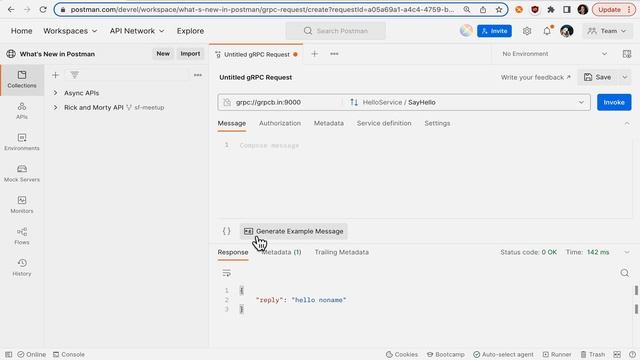Click the Invite button
640x360 pixels.
click(x=494, y=31)
